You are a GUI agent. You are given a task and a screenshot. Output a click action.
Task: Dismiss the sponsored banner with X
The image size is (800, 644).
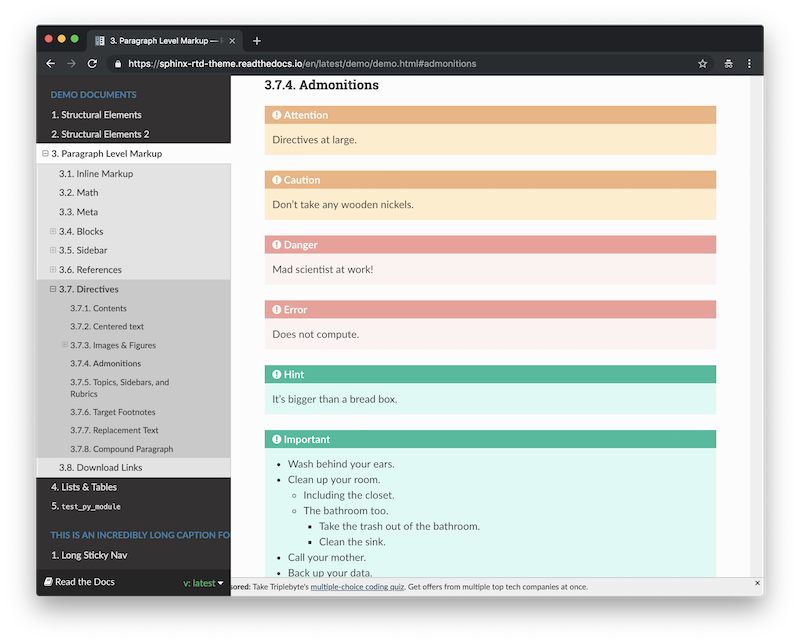[x=757, y=583]
